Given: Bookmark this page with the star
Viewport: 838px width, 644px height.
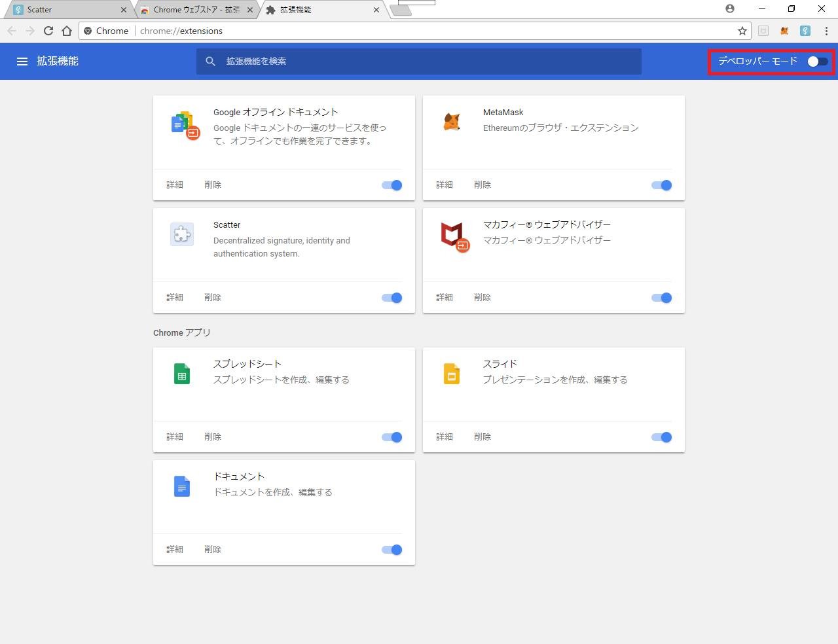Looking at the screenshot, I should [x=742, y=31].
